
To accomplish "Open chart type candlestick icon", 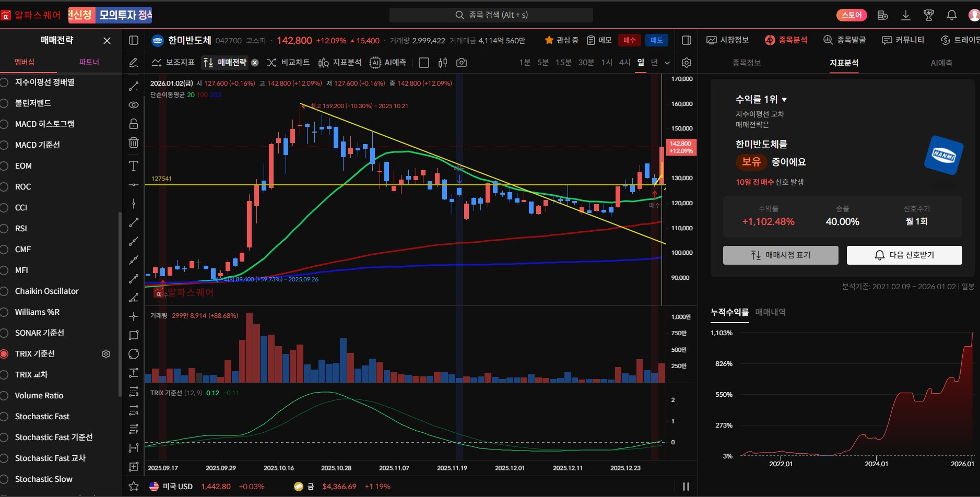I will coord(443,63).
